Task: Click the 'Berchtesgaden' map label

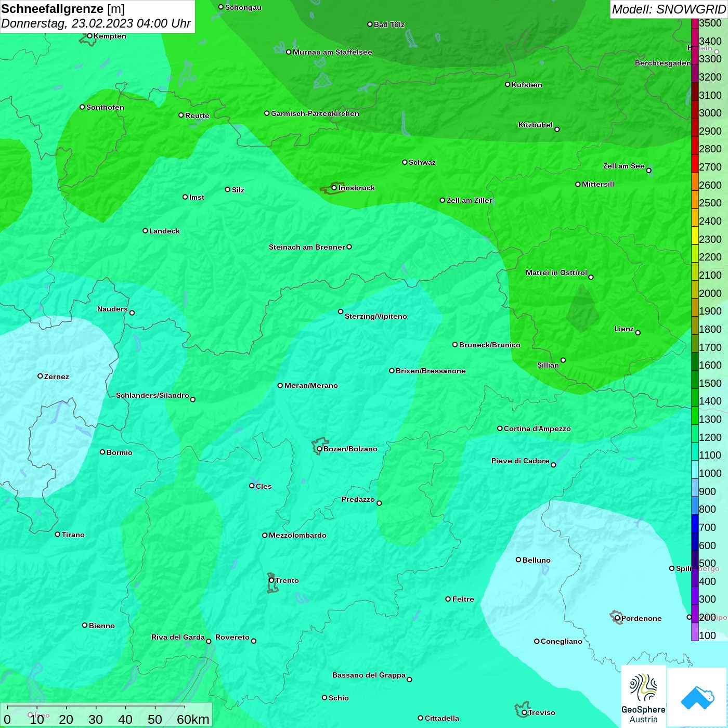Action: click(663, 63)
